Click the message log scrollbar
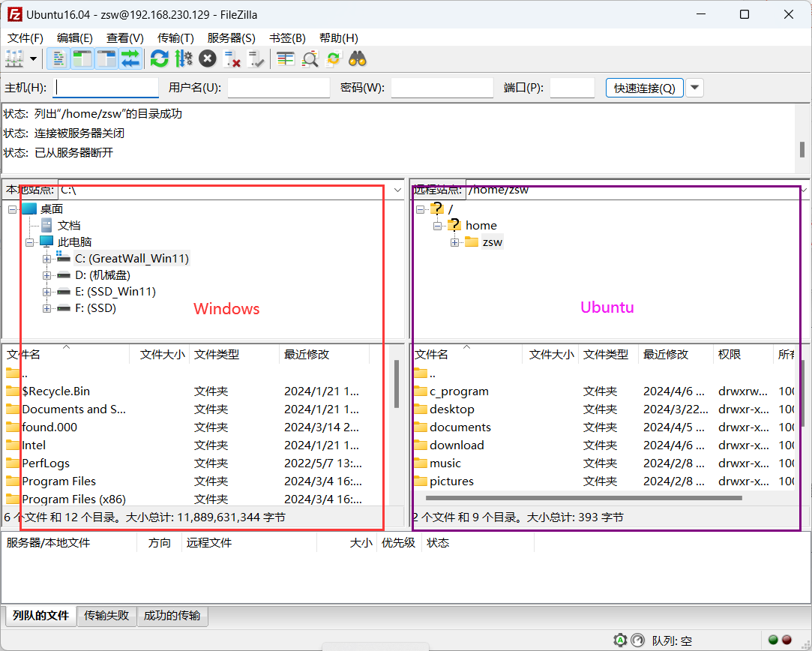 (x=802, y=149)
